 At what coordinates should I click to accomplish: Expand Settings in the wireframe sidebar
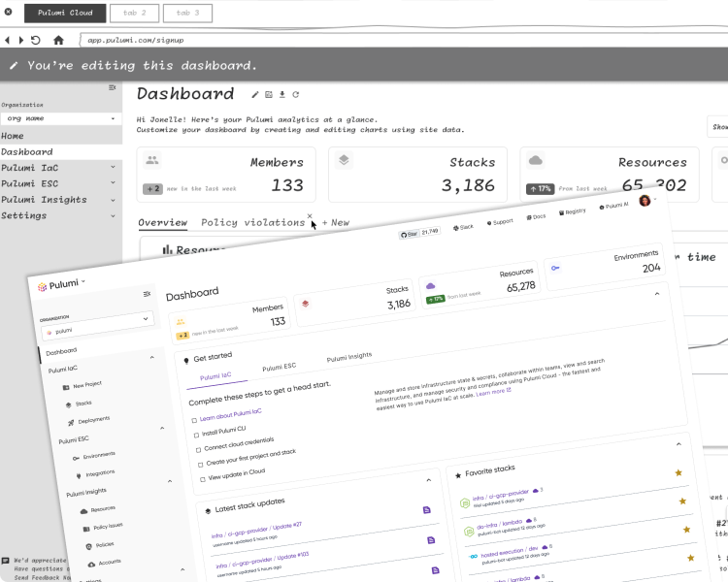[x=113, y=215]
